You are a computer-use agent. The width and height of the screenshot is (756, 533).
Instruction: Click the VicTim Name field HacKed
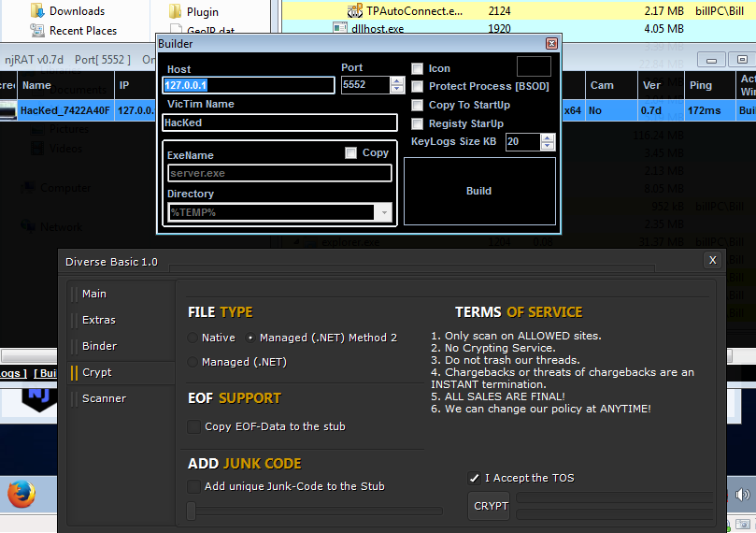[279, 122]
